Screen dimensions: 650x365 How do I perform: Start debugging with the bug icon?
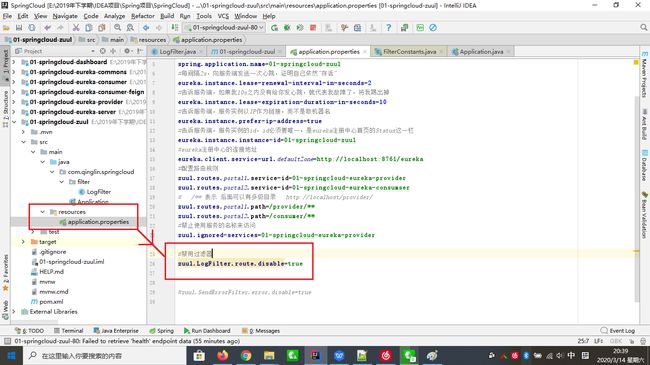point(287,28)
